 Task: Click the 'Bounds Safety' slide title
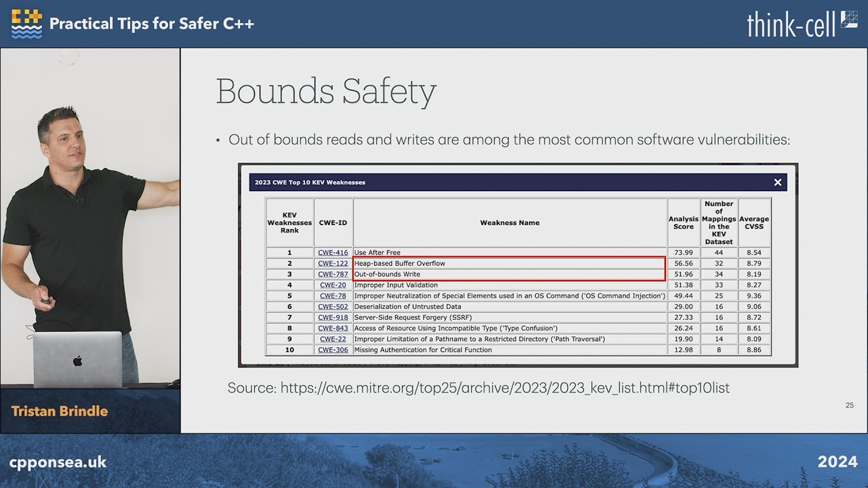coord(325,91)
